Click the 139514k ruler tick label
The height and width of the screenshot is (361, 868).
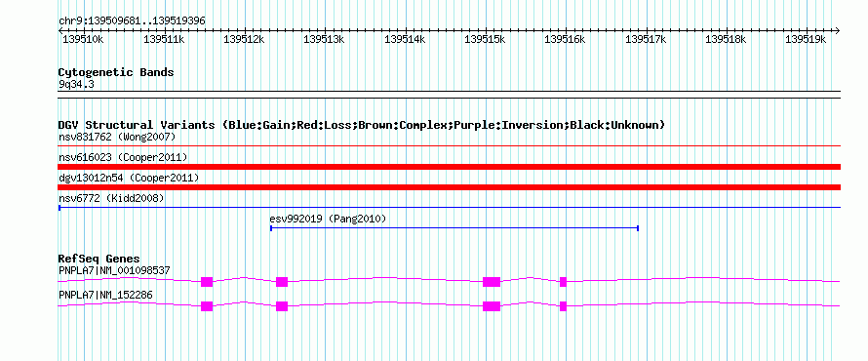(404, 39)
